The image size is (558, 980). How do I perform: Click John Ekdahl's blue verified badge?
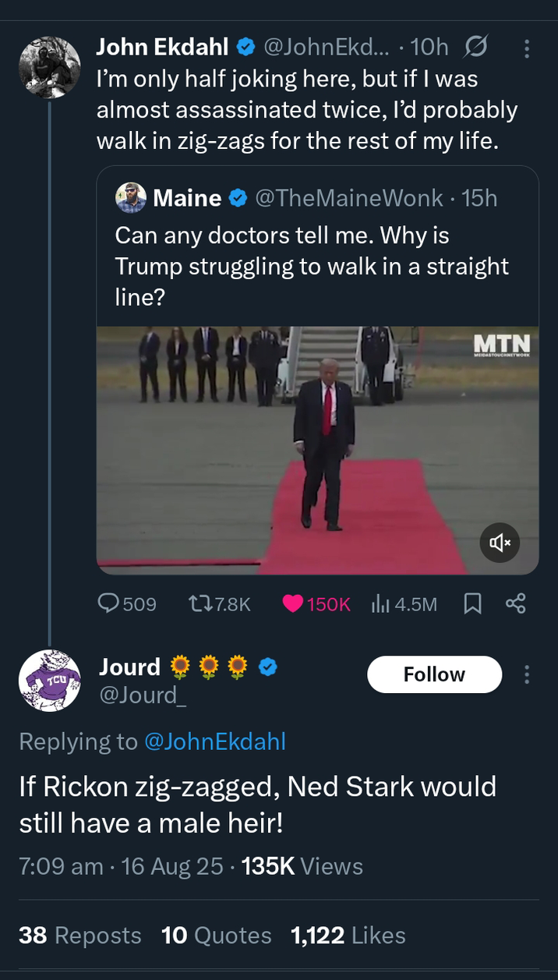245,47
